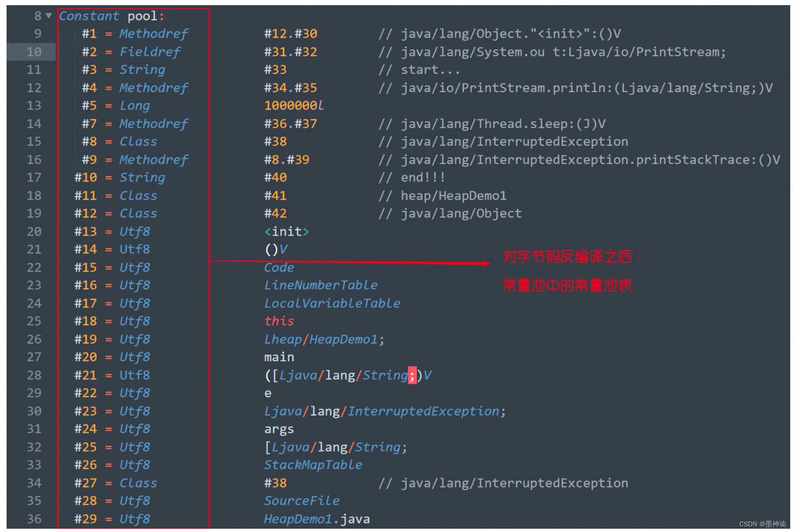Click '#10 = String' entry
The image size is (794, 532).
coord(120,177)
